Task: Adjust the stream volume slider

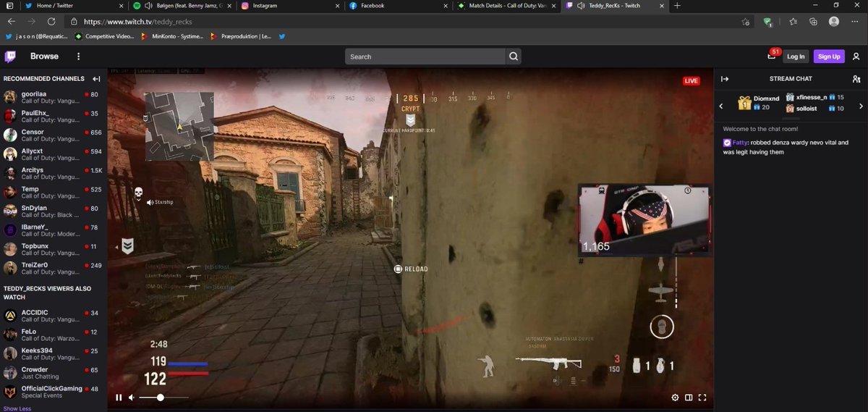Action: [163, 398]
